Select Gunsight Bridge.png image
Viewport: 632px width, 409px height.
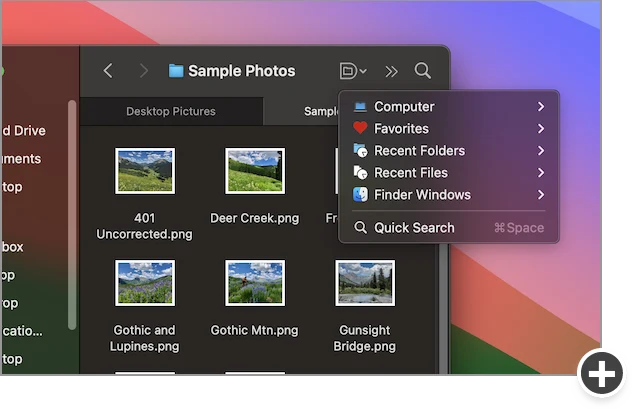click(365, 283)
